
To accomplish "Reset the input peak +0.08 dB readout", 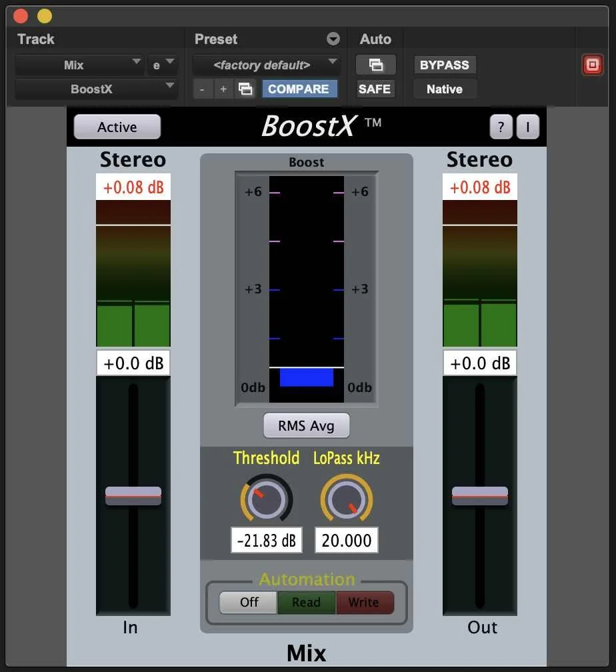I will coord(133,187).
